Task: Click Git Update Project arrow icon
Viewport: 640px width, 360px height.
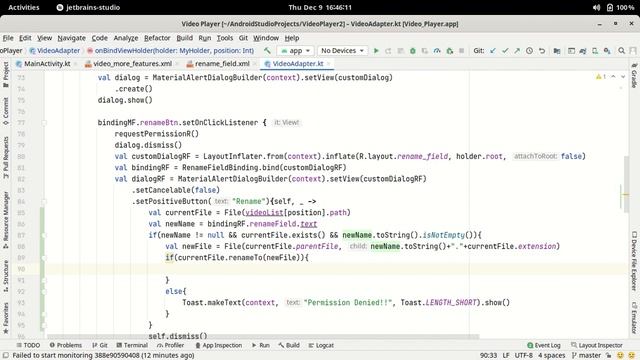Action: [x=493, y=51]
